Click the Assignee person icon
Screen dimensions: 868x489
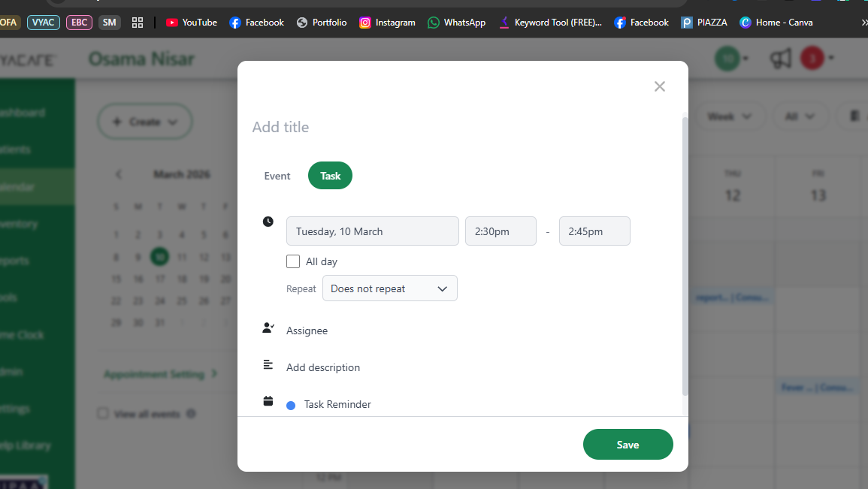pos(268,328)
